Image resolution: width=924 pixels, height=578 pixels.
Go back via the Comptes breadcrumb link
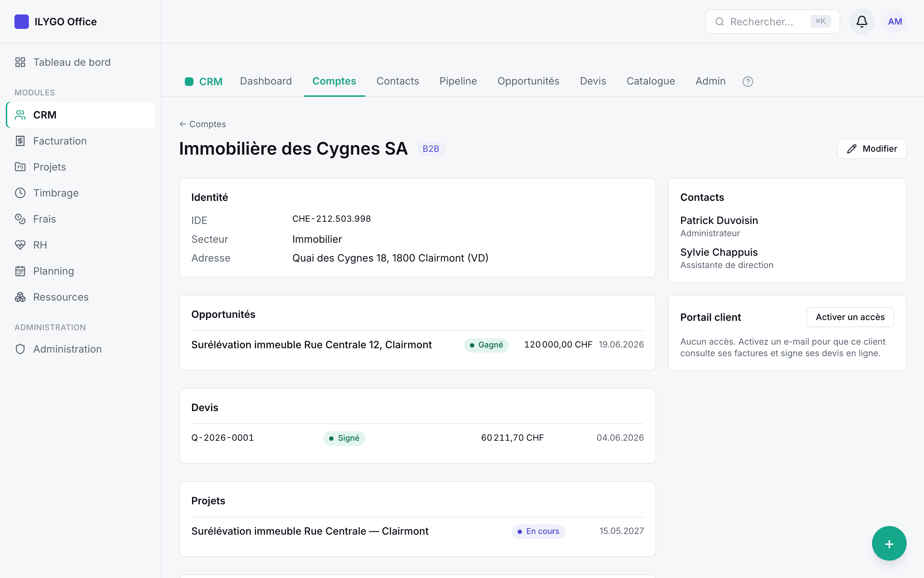(x=203, y=124)
